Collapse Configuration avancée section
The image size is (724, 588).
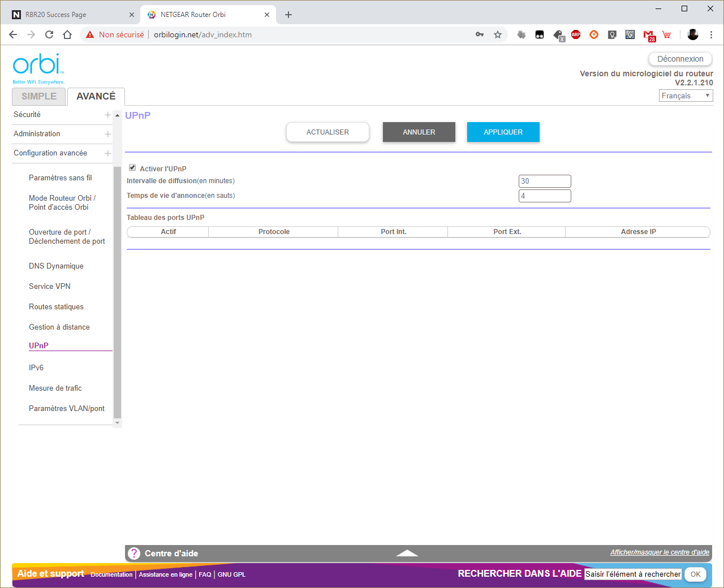(107, 153)
